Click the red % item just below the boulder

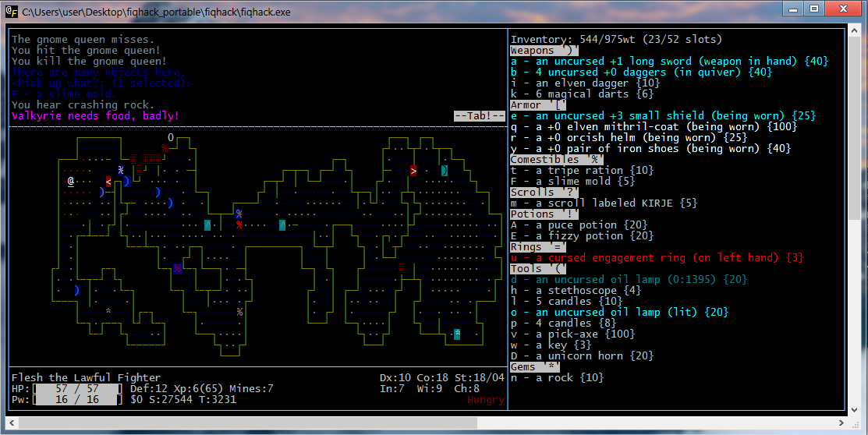click(x=165, y=148)
